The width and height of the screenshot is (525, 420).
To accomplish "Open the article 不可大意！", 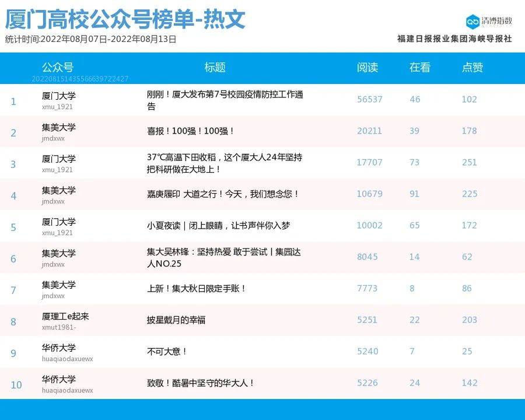I will 167,351.
